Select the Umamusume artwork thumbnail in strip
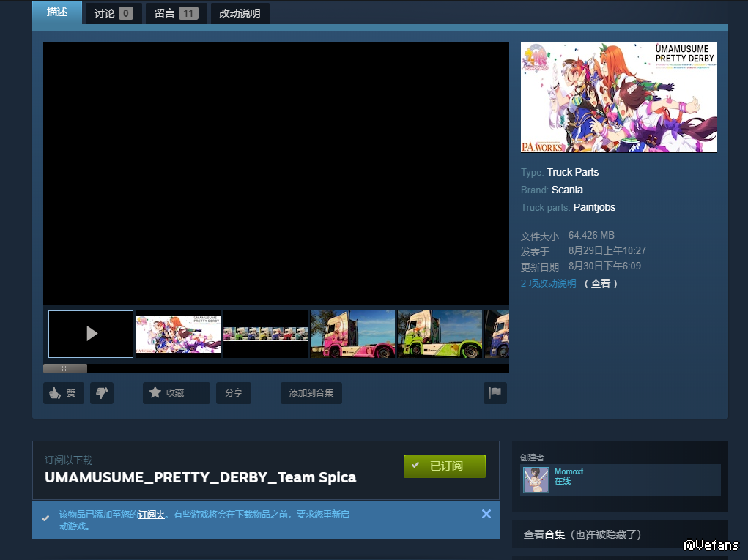This screenshot has width=748, height=560. coord(178,334)
